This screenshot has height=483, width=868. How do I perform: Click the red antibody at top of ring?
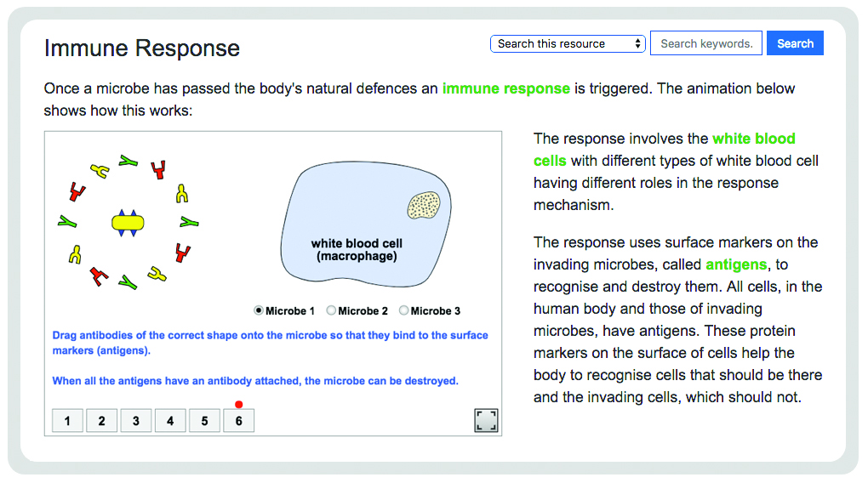(x=158, y=170)
